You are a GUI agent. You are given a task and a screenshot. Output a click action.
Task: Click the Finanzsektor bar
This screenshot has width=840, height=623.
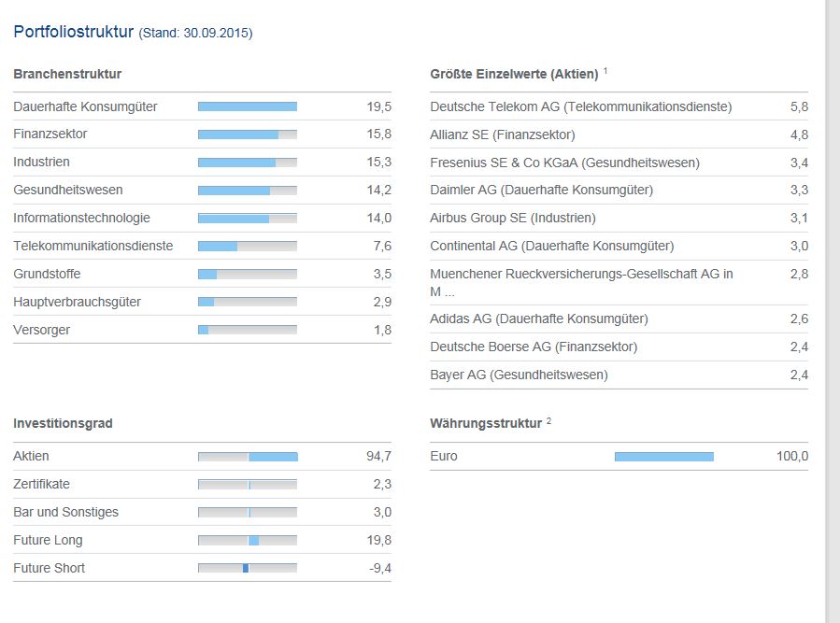[x=247, y=135]
